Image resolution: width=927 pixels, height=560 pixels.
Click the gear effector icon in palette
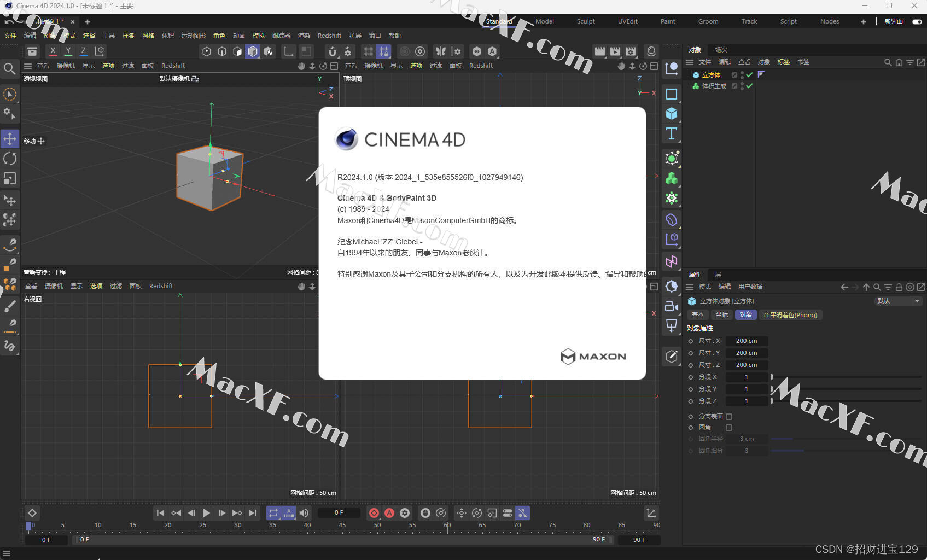[x=672, y=198]
